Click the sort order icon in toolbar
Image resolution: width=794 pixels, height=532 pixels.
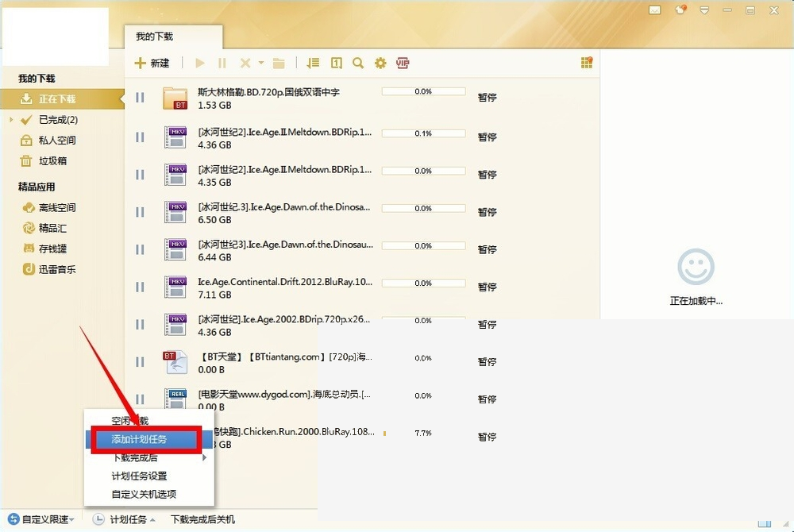313,63
